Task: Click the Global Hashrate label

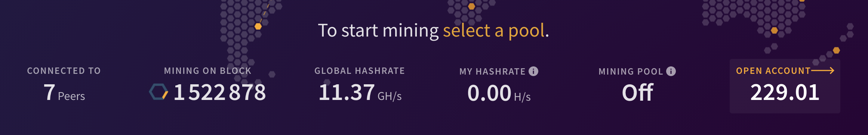Action: pyautogui.click(x=360, y=71)
